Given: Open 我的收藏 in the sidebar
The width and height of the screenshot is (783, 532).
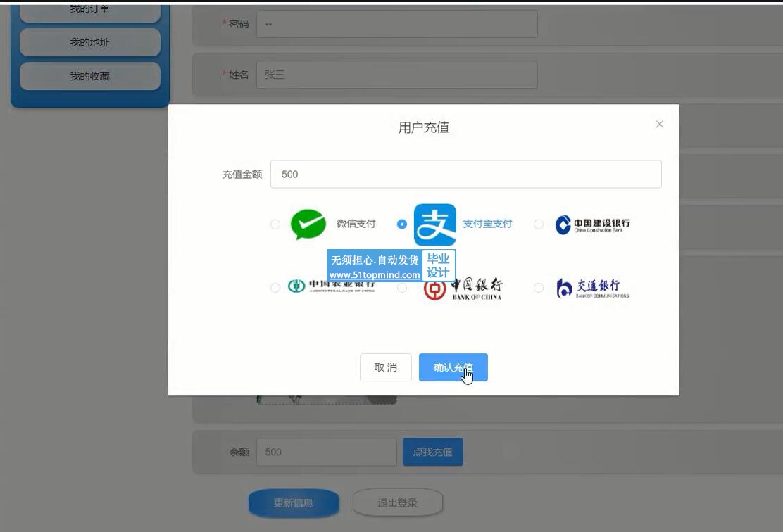Looking at the screenshot, I should pos(90,77).
